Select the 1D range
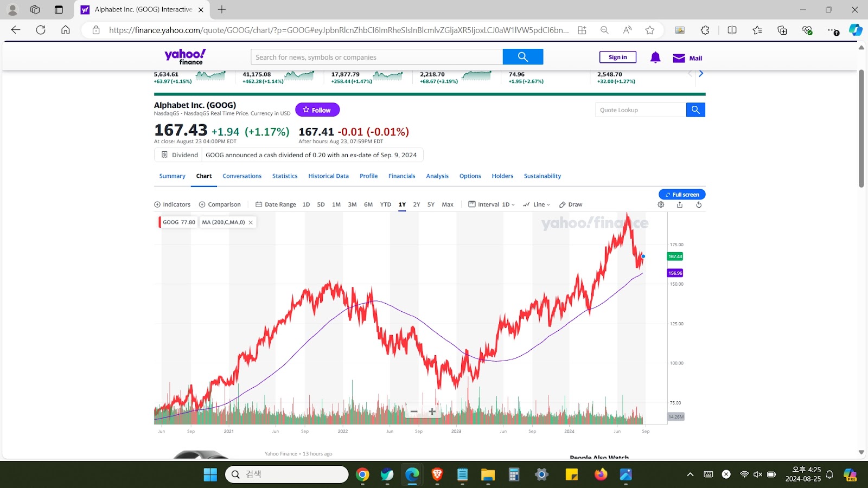 pos(306,204)
